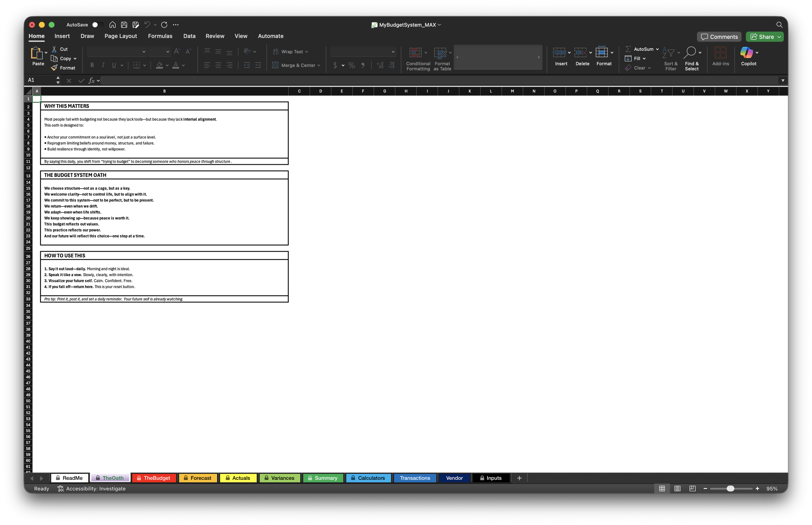Switch to the Transactions sheet tab
The width and height of the screenshot is (812, 525).
click(x=414, y=478)
